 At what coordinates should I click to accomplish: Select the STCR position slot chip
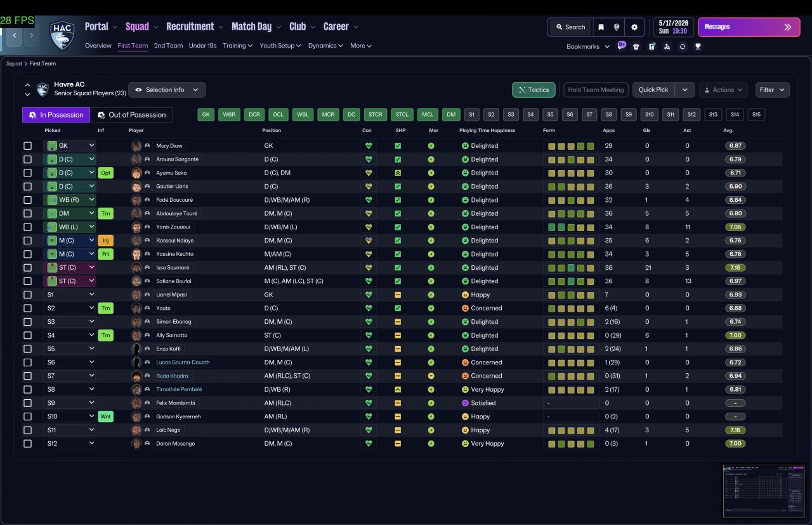375,115
